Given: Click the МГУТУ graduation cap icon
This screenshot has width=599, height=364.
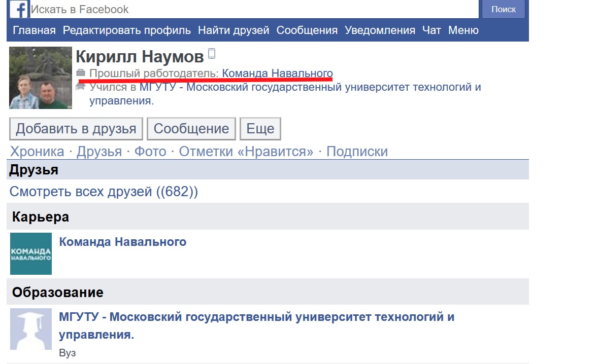Looking at the screenshot, I should tap(31, 329).
